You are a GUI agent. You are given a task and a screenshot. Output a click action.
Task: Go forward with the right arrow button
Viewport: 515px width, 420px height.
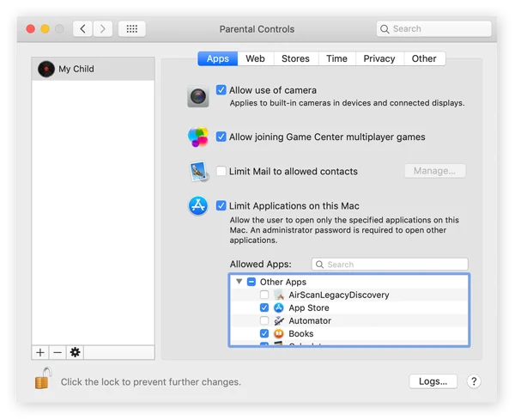[x=103, y=29]
